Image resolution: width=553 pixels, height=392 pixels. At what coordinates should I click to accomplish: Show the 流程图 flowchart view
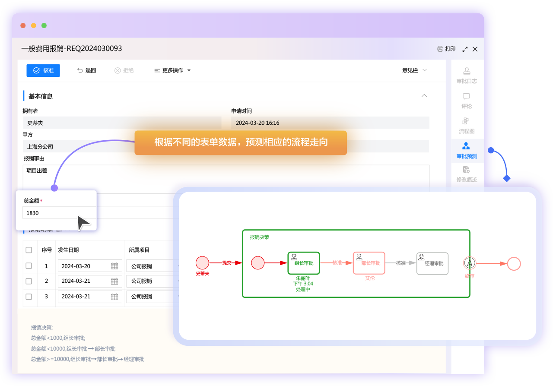[467, 126]
